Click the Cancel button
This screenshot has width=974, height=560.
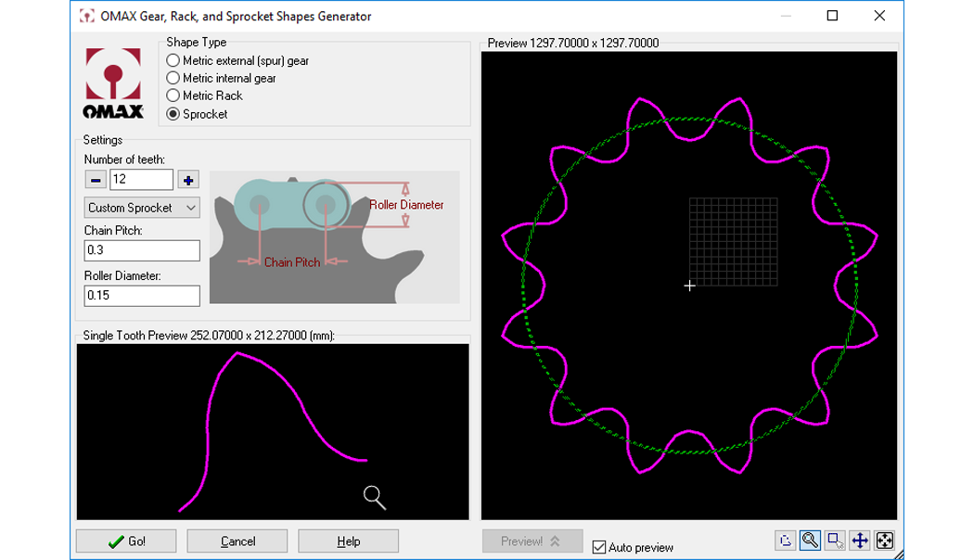237,541
